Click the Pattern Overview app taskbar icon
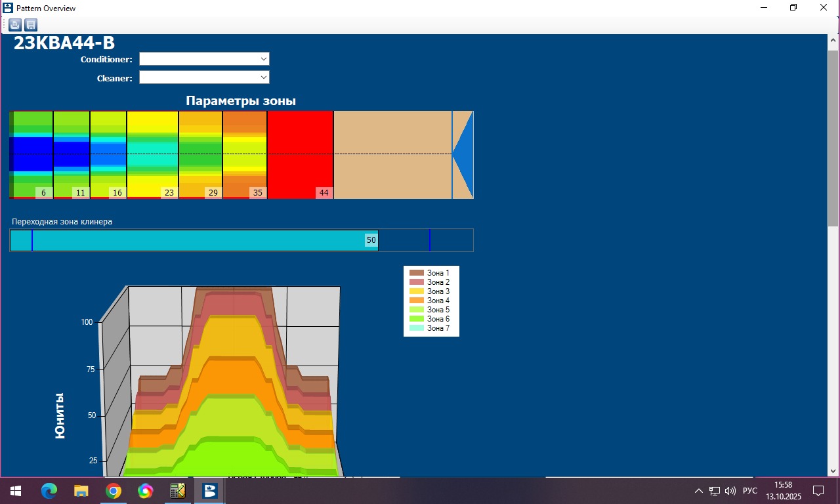Image resolution: width=840 pixels, height=504 pixels. [210, 491]
